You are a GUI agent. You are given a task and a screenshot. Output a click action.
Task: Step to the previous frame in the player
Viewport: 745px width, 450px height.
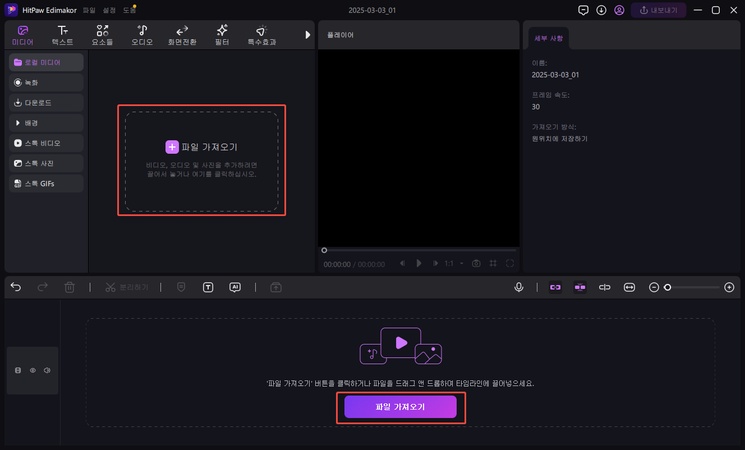coord(402,263)
